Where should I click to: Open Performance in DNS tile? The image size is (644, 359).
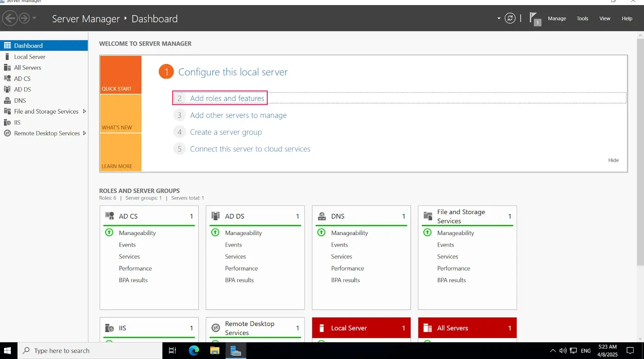(x=347, y=268)
